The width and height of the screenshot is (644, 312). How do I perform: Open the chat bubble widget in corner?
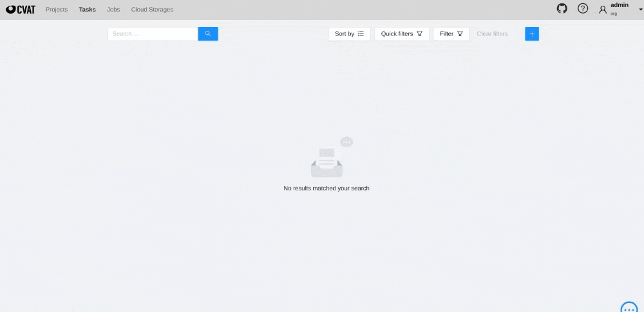[x=629, y=307]
